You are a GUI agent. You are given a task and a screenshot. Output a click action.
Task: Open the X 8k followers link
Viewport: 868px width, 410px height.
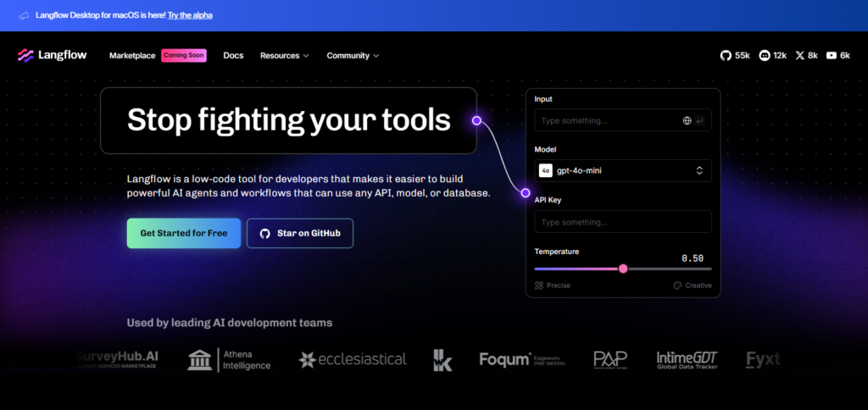tap(807, 55)
